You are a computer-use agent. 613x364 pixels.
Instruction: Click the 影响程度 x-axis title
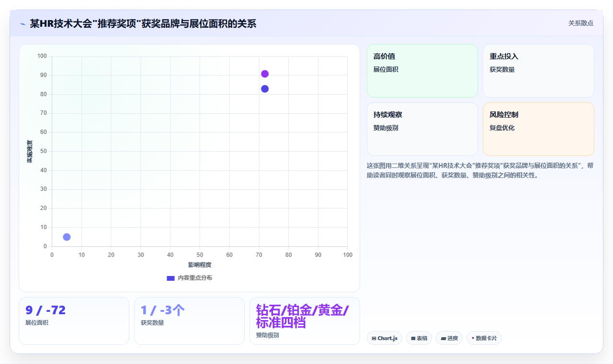click(200, 265)
